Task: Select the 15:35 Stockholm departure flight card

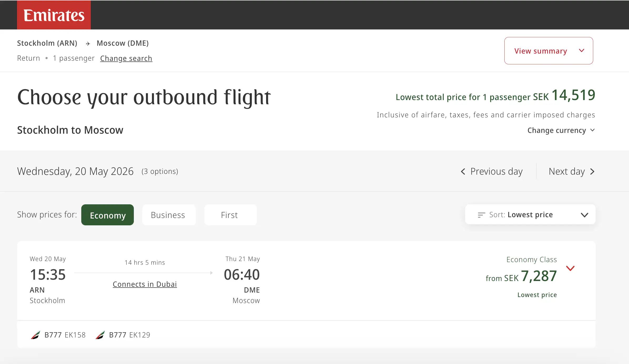Action: [x=306, y=280]
